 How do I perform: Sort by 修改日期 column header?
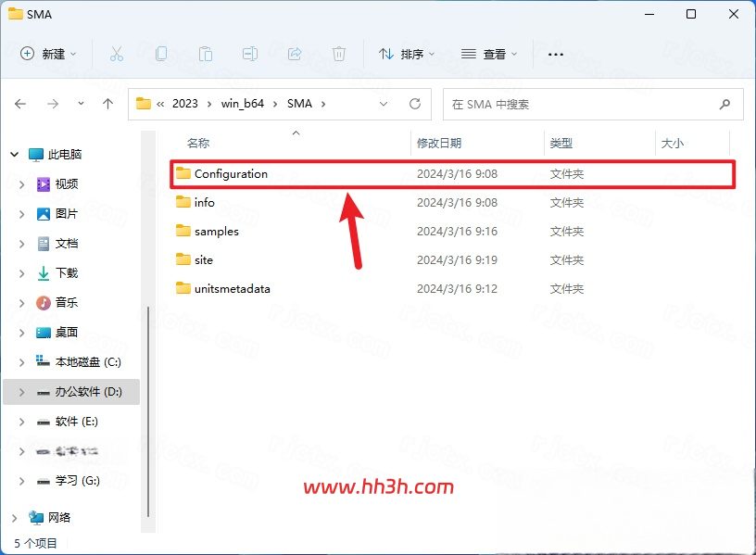coord(439,144)
